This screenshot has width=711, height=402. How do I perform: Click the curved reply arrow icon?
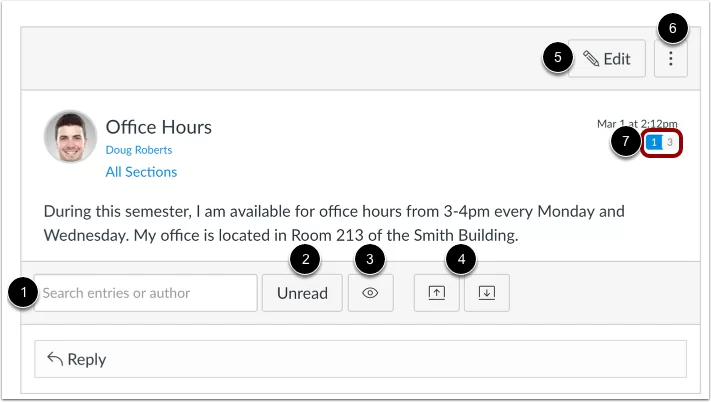pos(55,359)
